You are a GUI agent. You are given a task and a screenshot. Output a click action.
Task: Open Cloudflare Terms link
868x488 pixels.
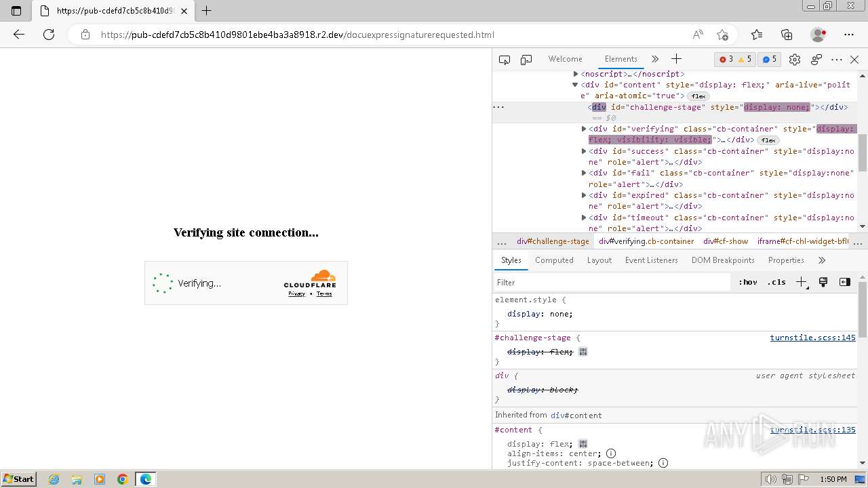pyautogui.click(x=324, y=293)
